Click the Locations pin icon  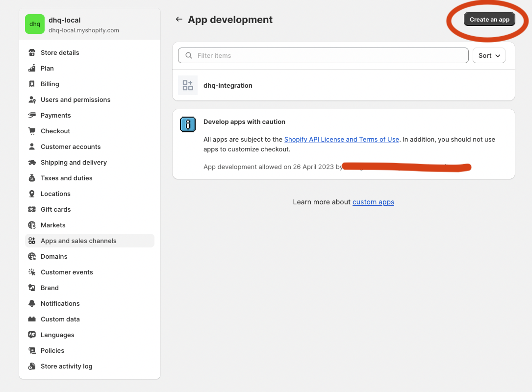(x=32, y=194)
